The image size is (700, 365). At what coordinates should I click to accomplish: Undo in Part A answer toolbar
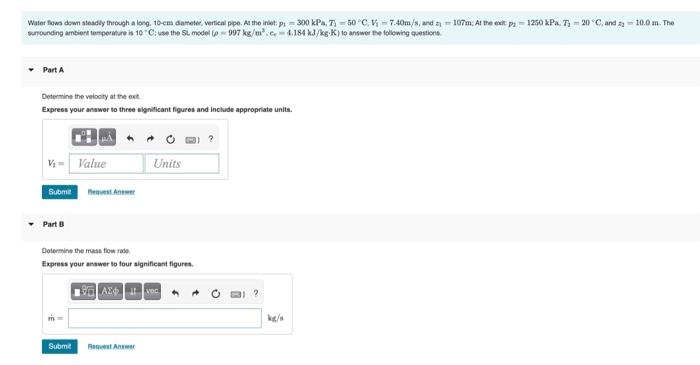click(130, 139)
